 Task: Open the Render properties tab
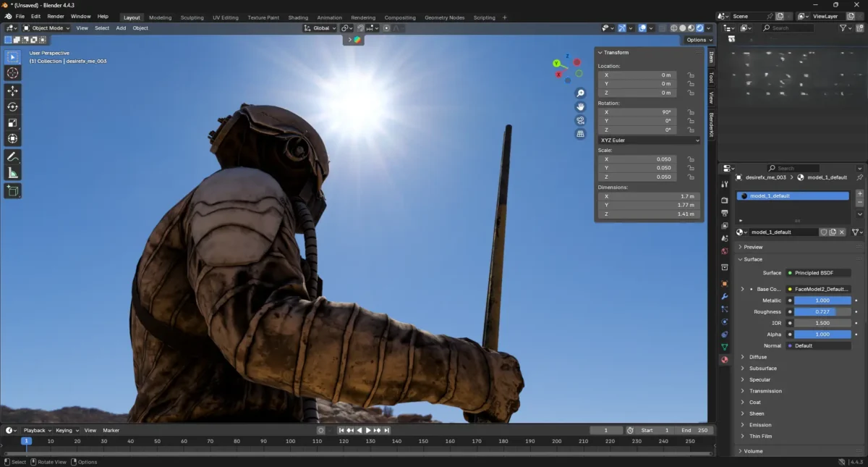click(x=724, y=200)
